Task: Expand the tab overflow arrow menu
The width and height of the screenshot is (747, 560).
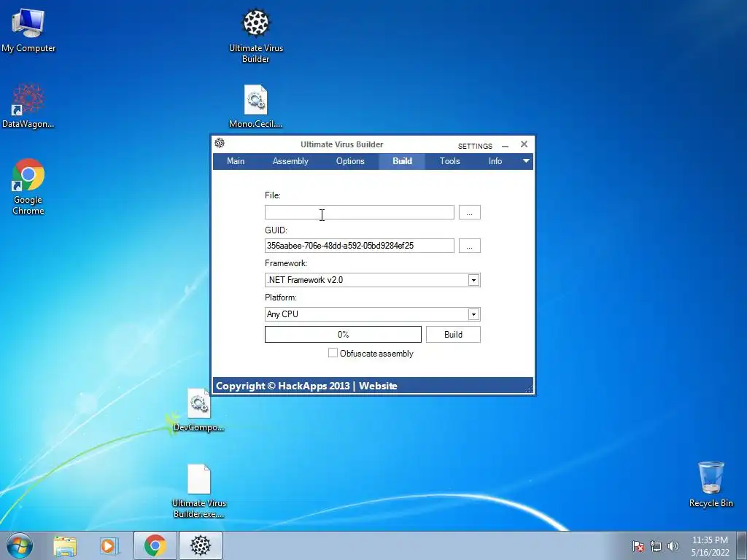Action: click(x=526, y=161)
